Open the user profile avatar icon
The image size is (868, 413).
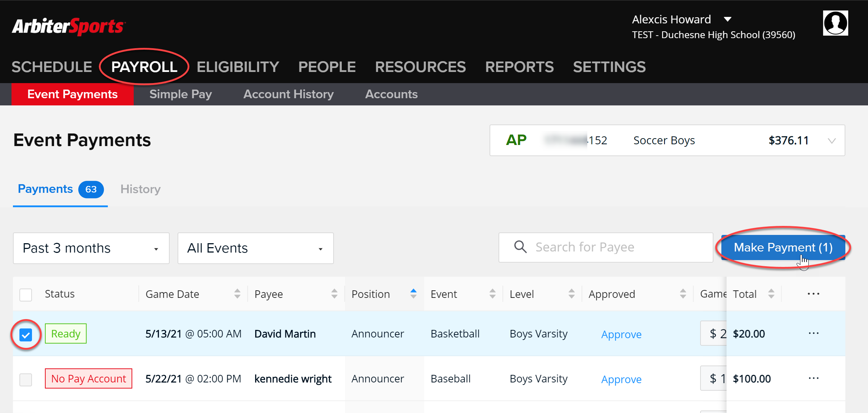click(x=835, y=23)
